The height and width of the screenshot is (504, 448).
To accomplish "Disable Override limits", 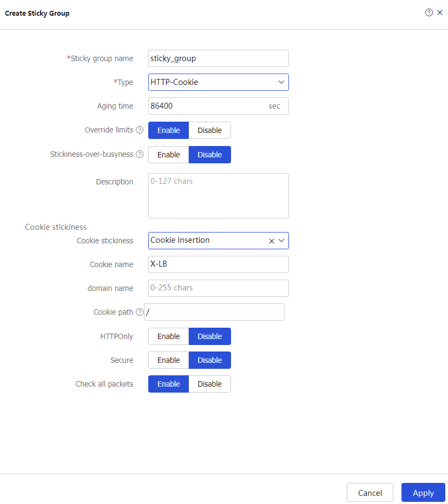I will pos(209,130).
